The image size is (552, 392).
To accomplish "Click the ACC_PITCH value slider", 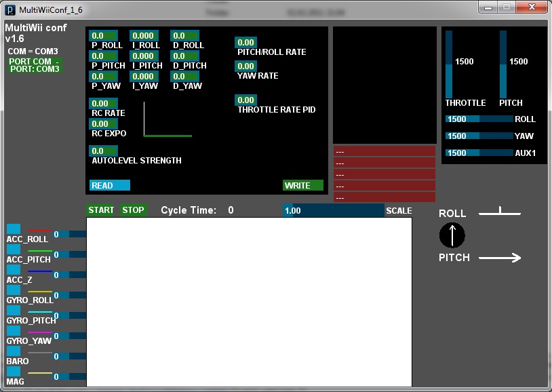I will pyautogui.click(x=70, y=254).
